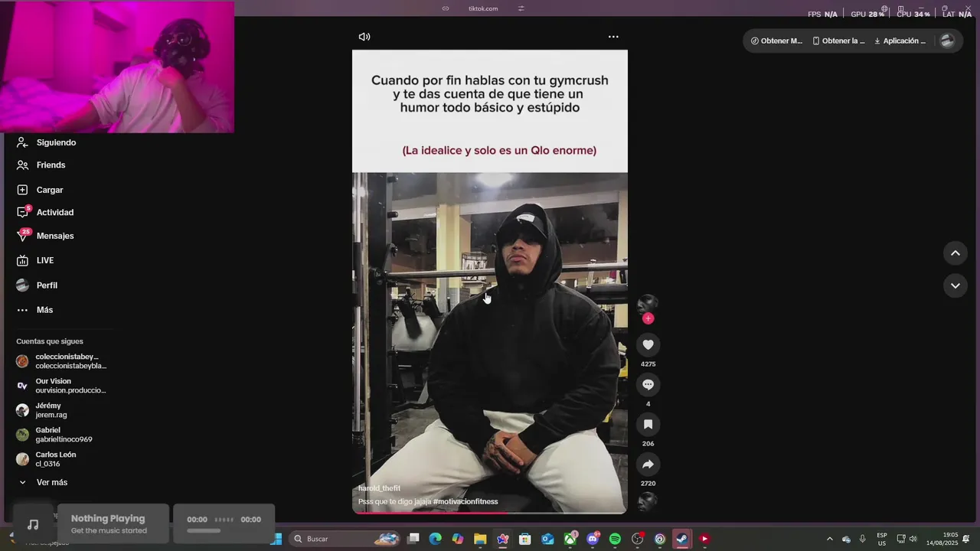The height and width of the screenshot is (551, 980).
Task: Click the music note icon in media widget
Action: click(33, 524)
